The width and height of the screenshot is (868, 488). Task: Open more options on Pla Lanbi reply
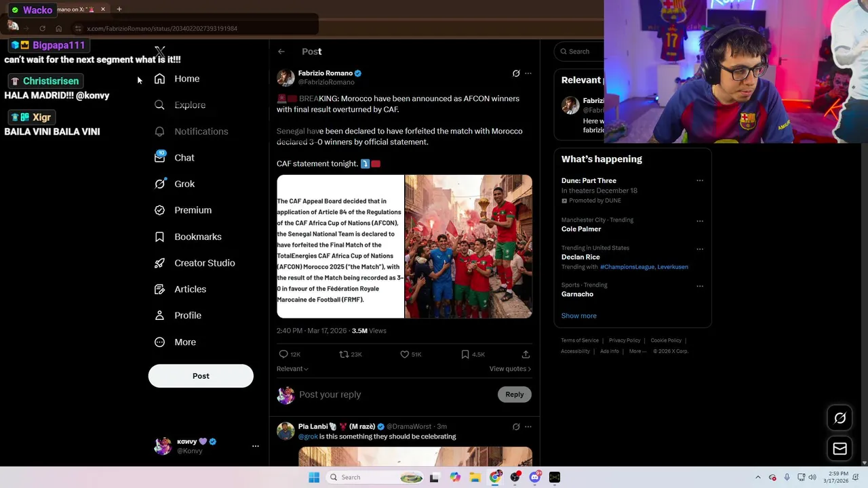point(528,427)
